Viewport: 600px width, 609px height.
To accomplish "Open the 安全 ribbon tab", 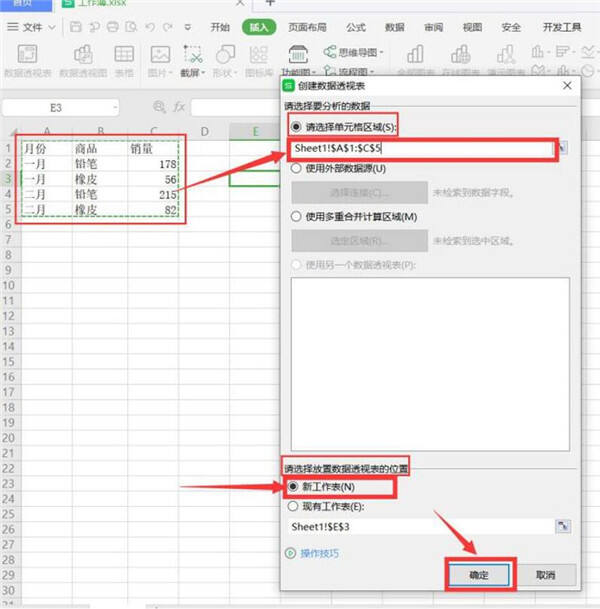I will point(511,27).
